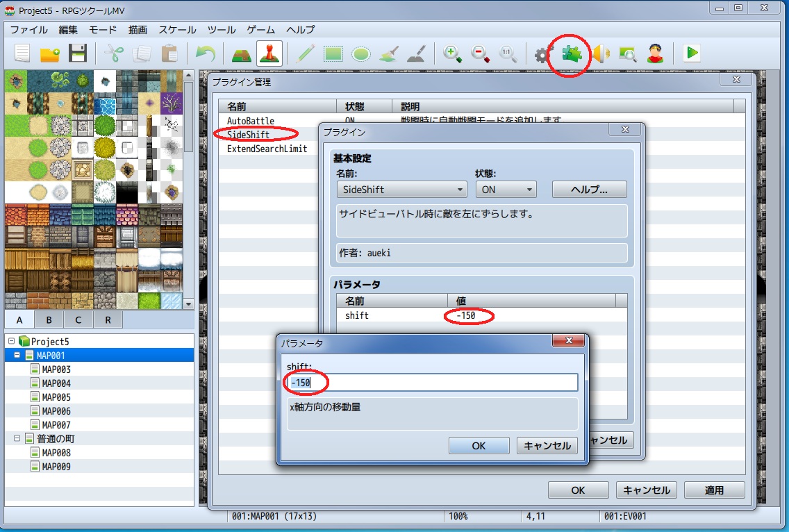Switch to tileset tab A

click(19, 319)
